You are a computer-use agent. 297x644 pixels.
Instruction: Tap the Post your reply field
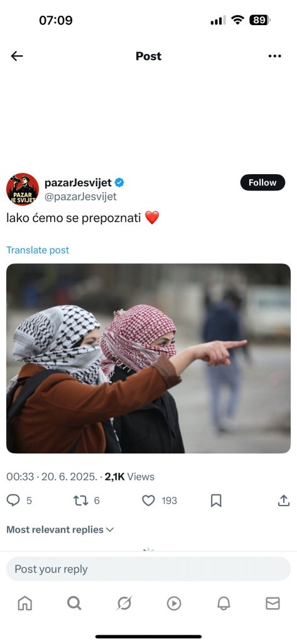[148, 569]
